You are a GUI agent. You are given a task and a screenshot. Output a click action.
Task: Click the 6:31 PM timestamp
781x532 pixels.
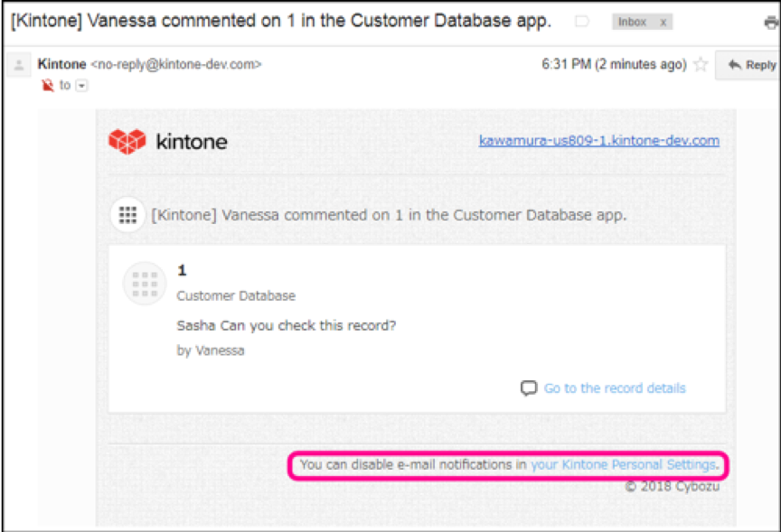pyautogui.click(x=614, y=65)
